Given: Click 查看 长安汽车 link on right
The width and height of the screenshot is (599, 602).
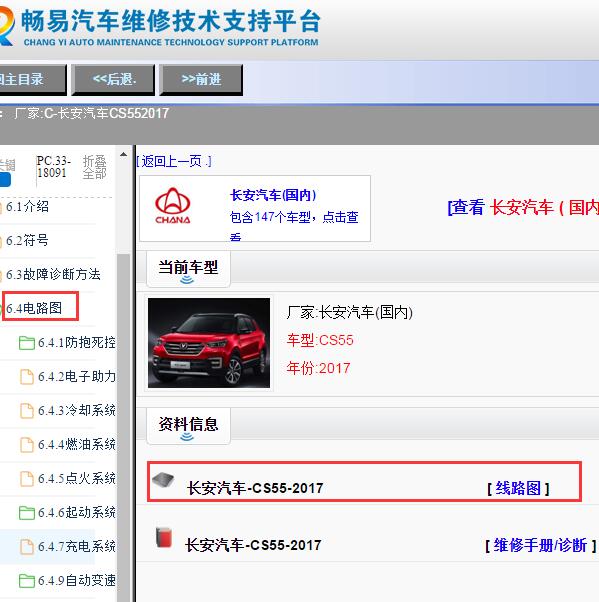Looking at the screenshot, I should coord(523,207).
